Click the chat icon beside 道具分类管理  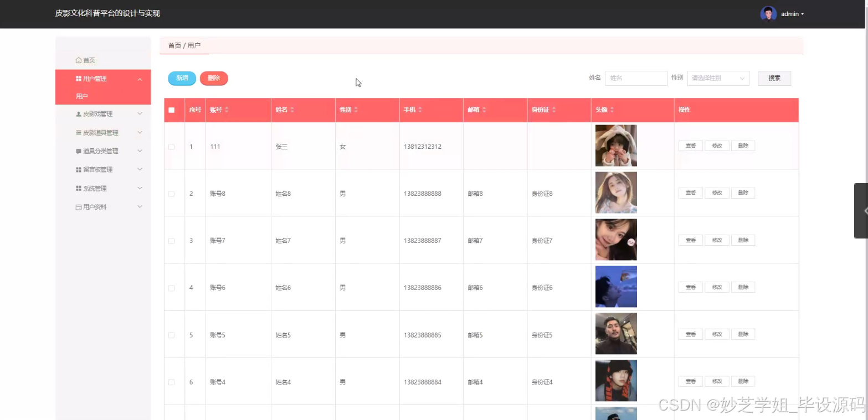(79, 151)
